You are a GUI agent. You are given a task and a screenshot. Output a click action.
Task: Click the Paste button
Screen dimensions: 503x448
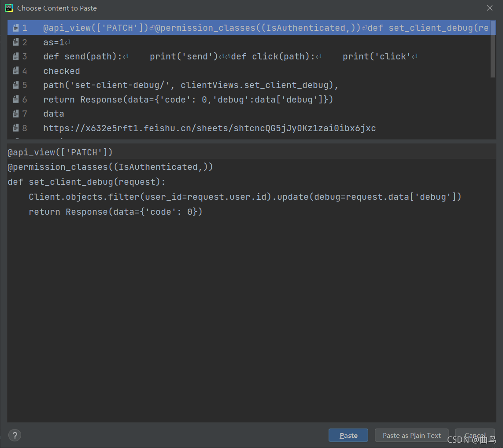pos(348,435)
